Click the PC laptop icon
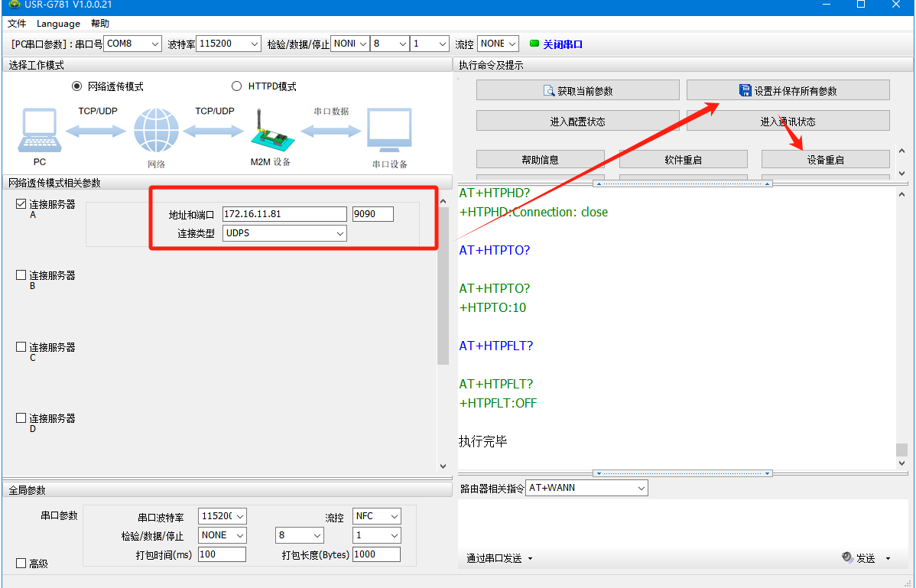This screenshot has height=588, width=916. [x=39, y=132]
